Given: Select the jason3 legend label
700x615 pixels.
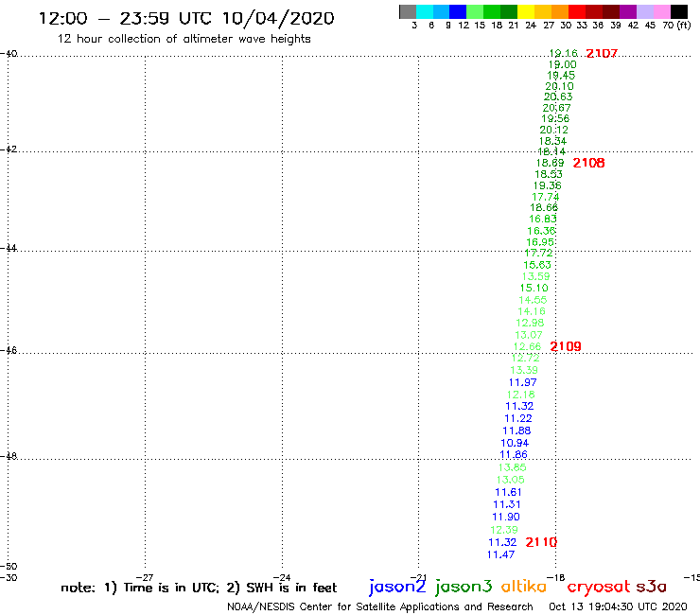Looking at the screenshot, I should [464, 587].
